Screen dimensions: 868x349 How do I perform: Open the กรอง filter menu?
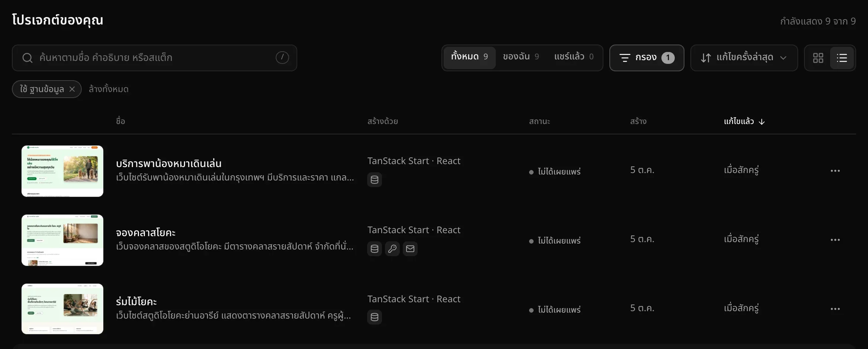[x=647, y=58]
